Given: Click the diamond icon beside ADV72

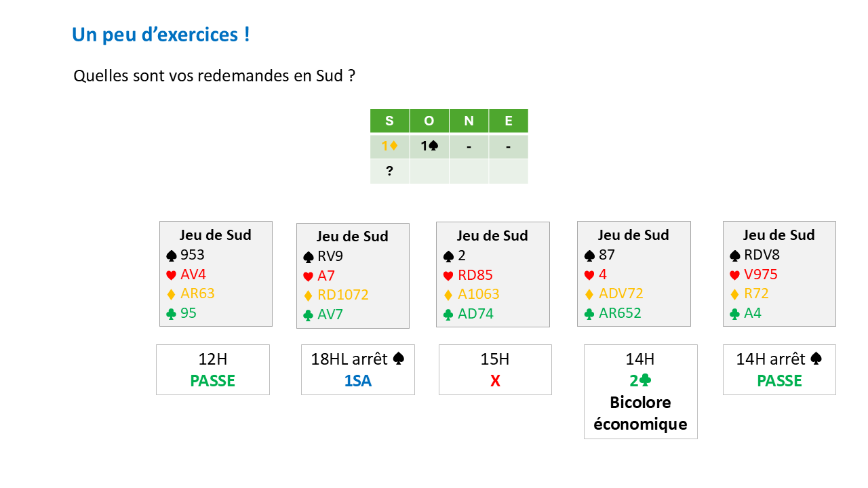Looking at the screenshot, I should pos(589,294).
